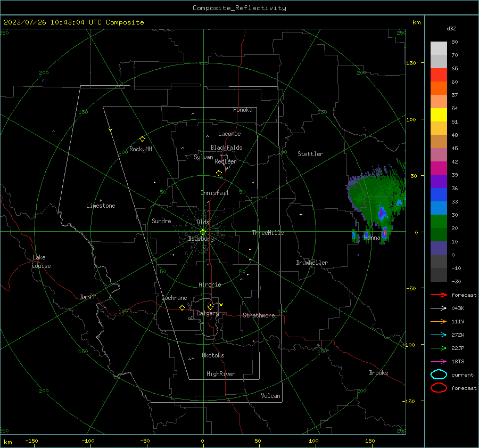This screenshot has width=479, height=448.
Task: Click the HighRiver label
Action: click(221, 374)
